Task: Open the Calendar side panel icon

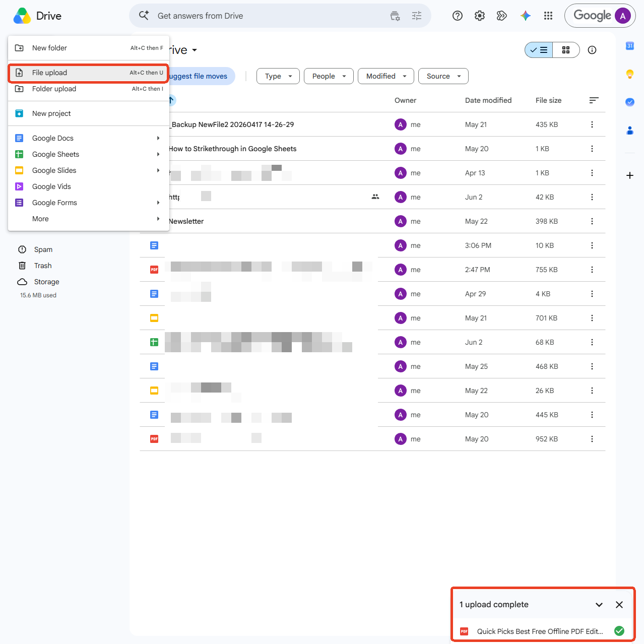Action: [630, 46]
